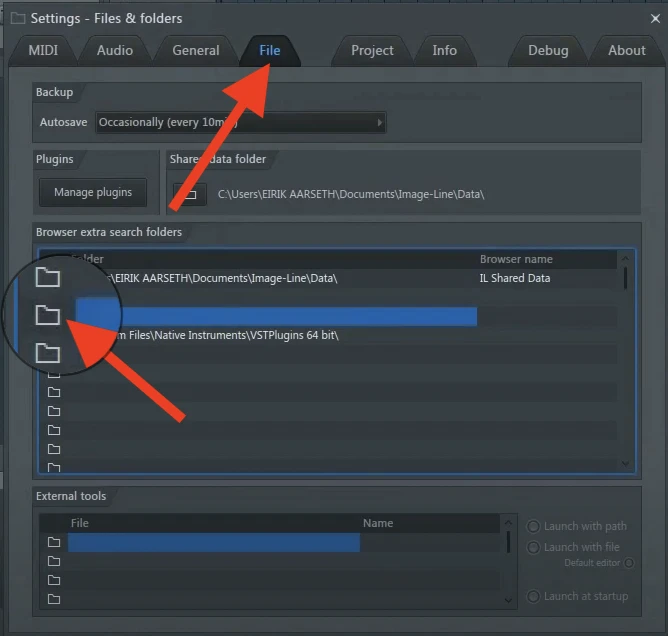Open the Project settings tab
The width and height of the screenshot is (668, 636).
pyautogui.click(x=372, y=50)
